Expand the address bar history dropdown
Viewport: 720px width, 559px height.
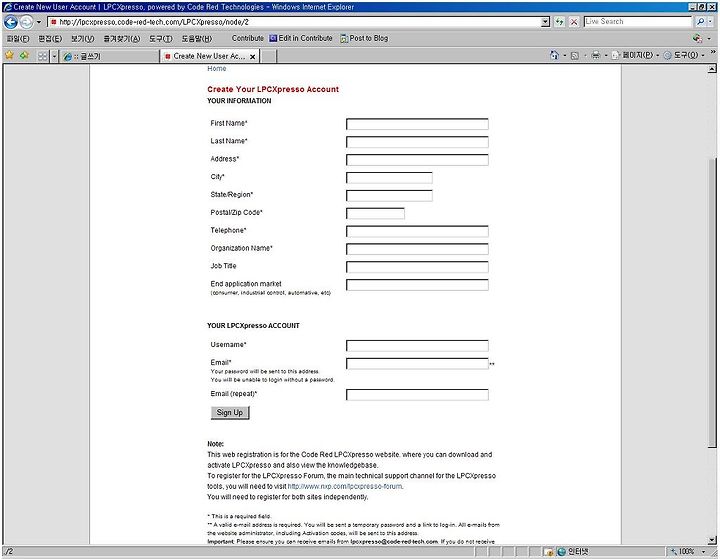coord(546,22)
